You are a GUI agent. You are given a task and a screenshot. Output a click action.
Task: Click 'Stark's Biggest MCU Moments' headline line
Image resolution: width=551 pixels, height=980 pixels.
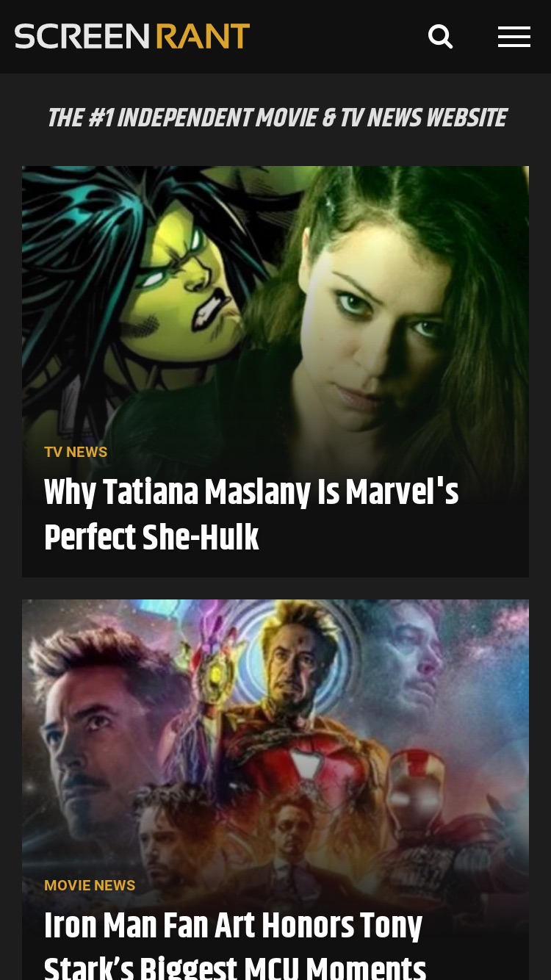click(x=235, y=966)
